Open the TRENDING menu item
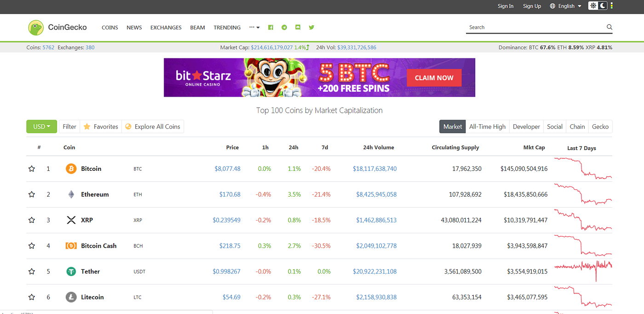 point(227,28)
